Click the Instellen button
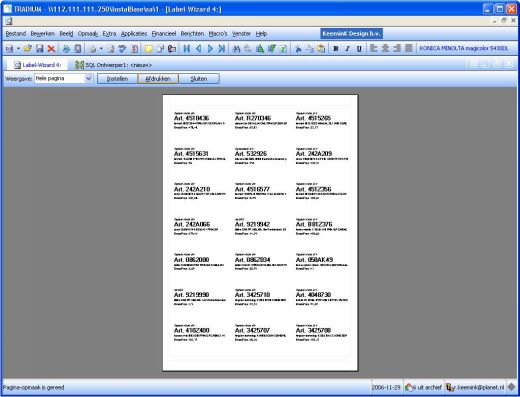Image resolution: width=520 pixels, height=397 pixels. [x=117, y=79]
